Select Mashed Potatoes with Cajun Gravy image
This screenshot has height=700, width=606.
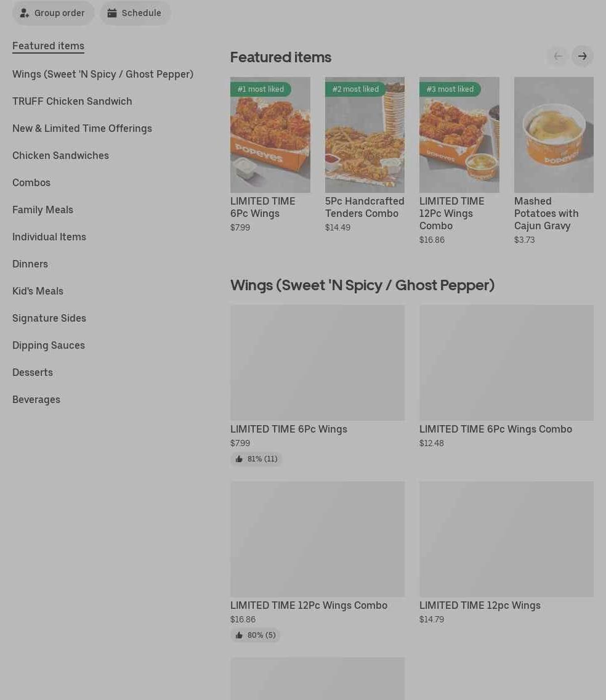click(x=554, y=135)
